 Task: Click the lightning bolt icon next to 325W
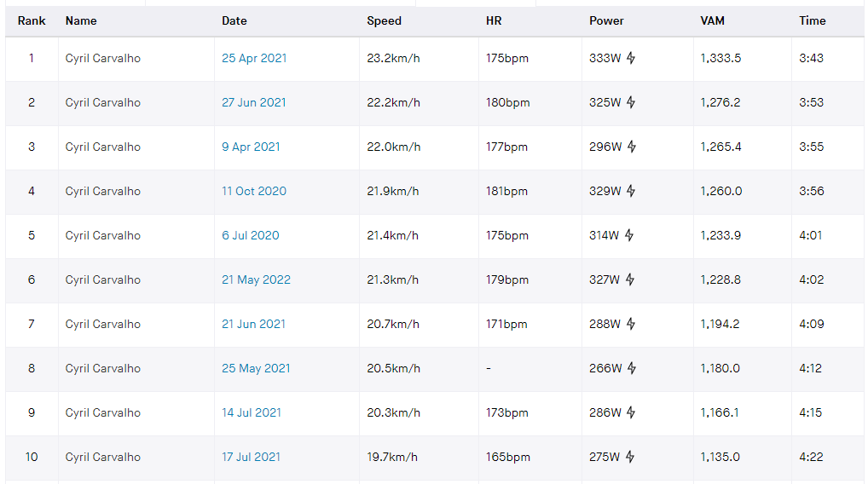[630, 101]
